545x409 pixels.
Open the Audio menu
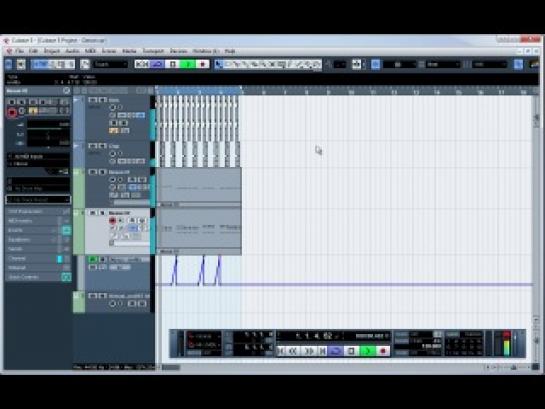[72, 51]
